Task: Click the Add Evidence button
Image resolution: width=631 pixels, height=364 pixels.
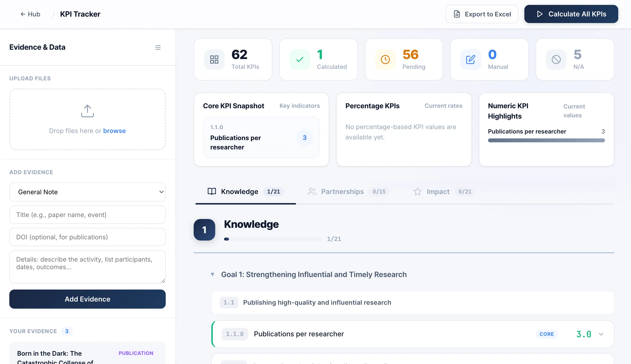Action: [x=87, y=299]
